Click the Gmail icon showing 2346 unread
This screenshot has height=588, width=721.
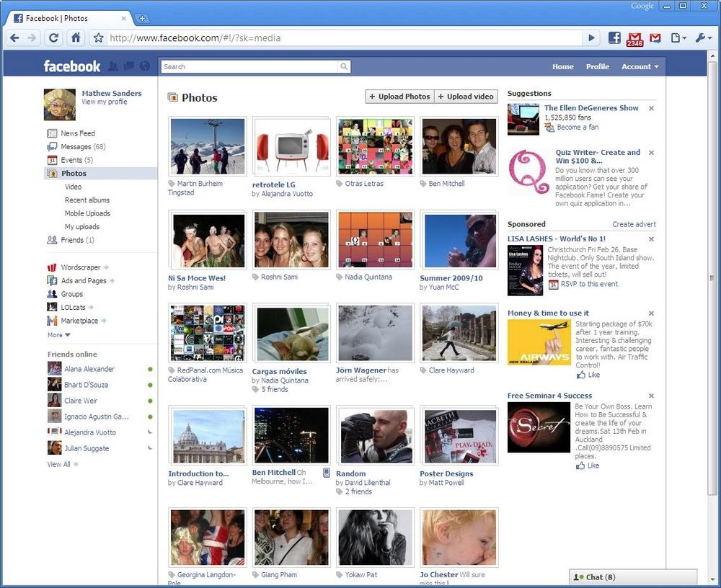pyautogui.click(x=634, y=39)
